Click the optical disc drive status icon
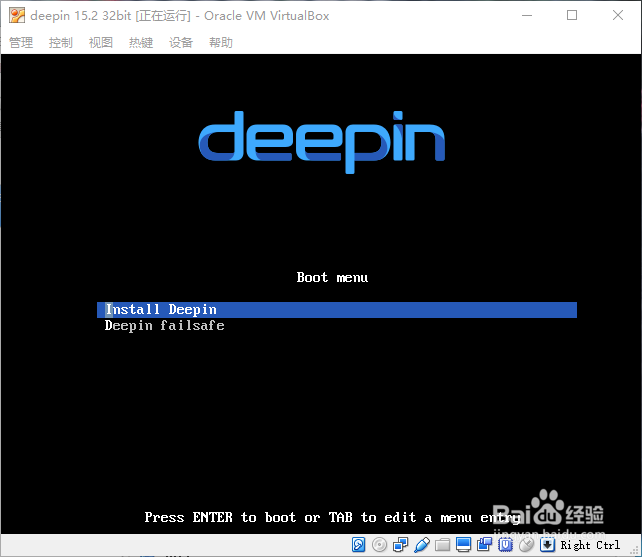 coord(380,545)
